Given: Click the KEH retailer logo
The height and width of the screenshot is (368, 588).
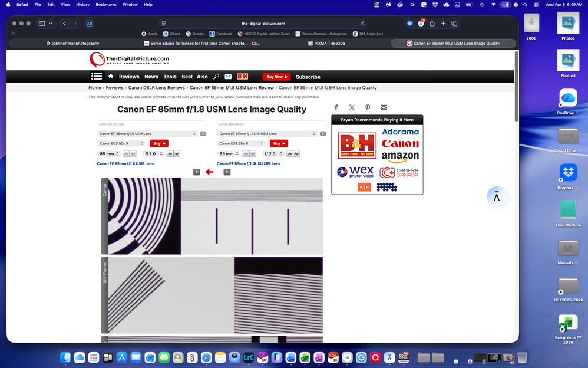Looking at the screenshot, I should 364,186.
